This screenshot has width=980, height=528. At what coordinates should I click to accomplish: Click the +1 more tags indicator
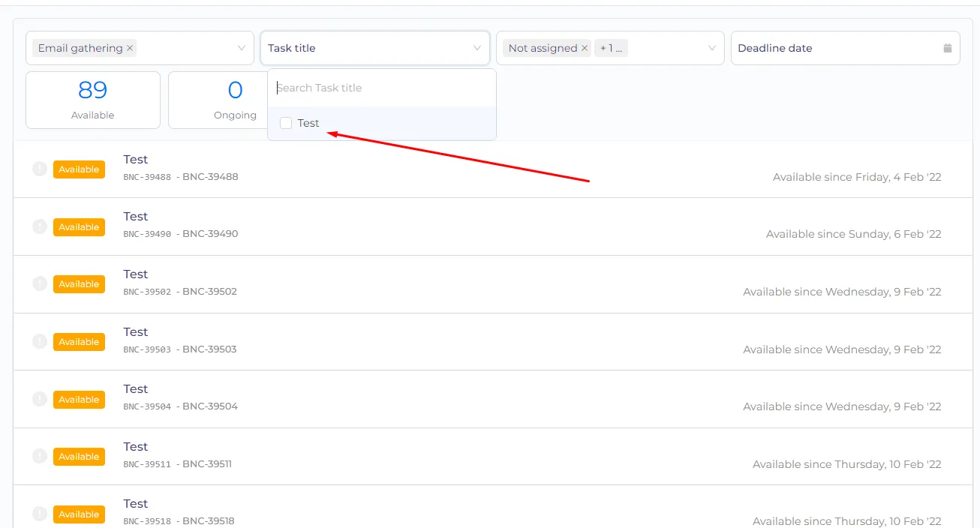pos(611,48)
